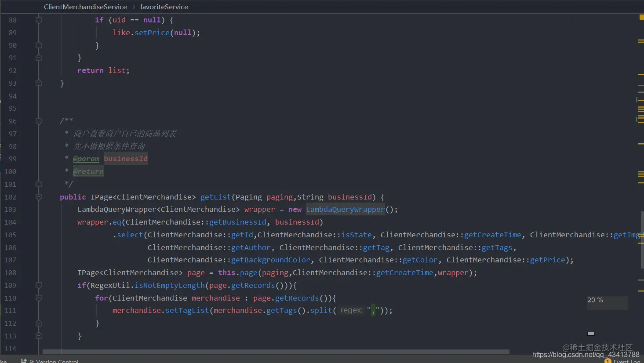Screen dimensions: 644x363
Task: Click the merchandise loop variable on line 110
Action: point(216,298)
